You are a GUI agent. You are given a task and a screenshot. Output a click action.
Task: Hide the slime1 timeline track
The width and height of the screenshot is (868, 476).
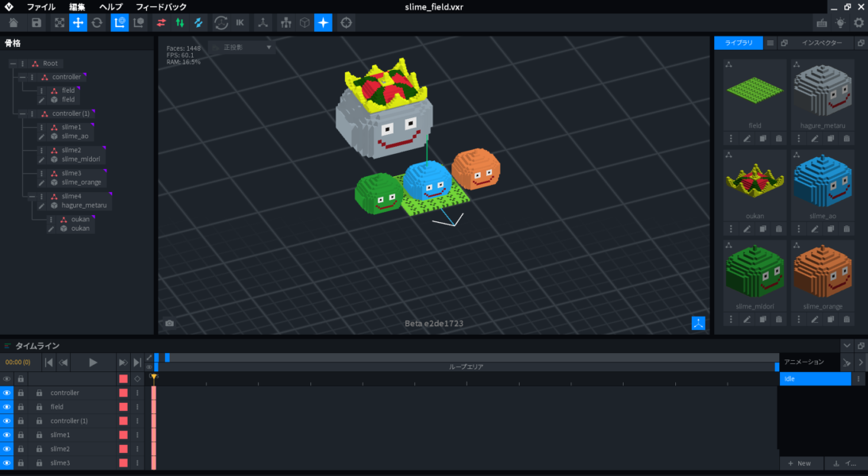coord(6,435)
